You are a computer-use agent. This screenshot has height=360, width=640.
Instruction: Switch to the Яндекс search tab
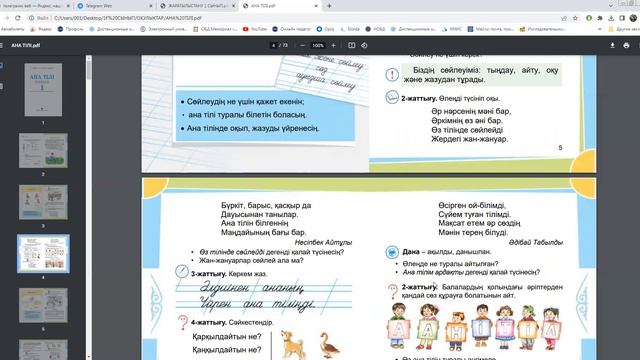(36, 6)
